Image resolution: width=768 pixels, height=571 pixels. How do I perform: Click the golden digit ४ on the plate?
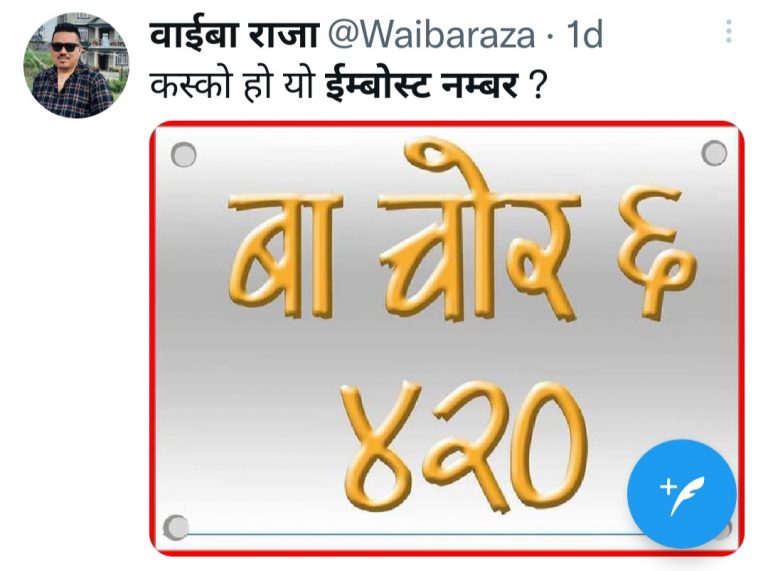pyautogui.click(x=381, y=446)
